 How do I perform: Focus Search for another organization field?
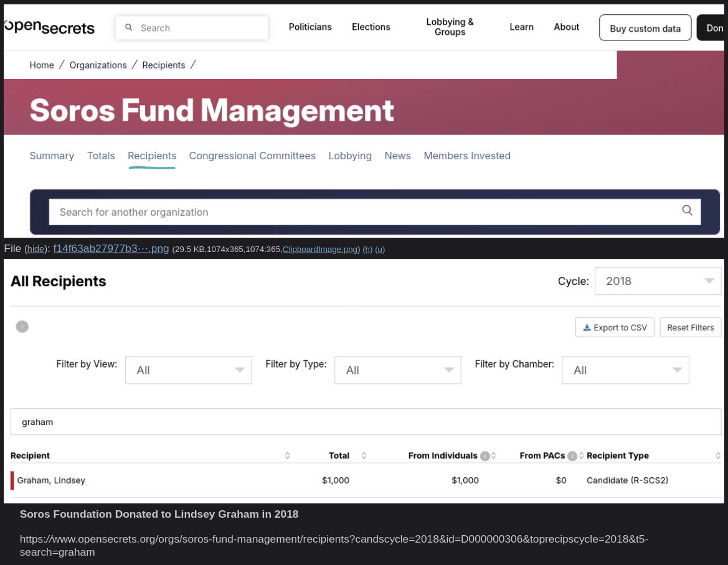(x=375, y=212)
